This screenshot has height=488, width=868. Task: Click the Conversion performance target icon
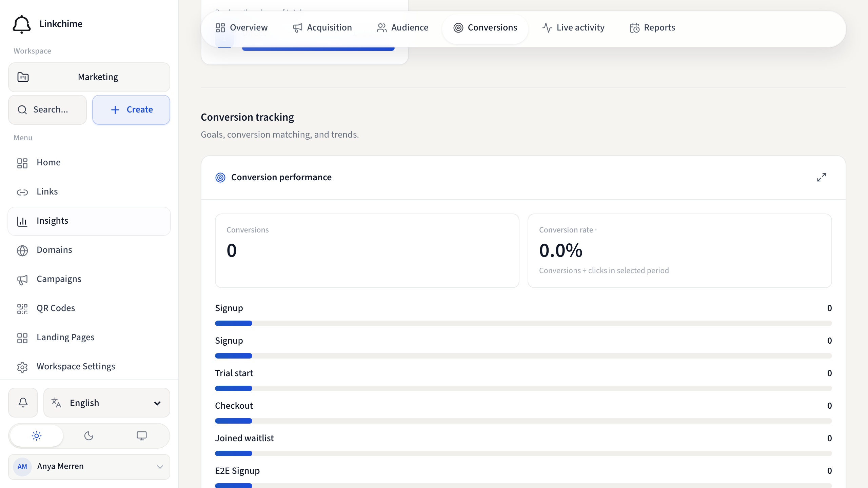coord(220,177)
